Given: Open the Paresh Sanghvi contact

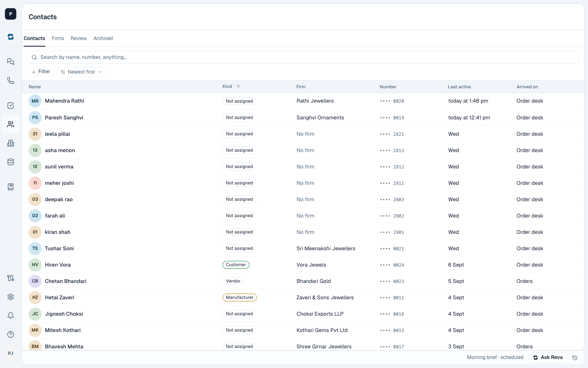Looking at the screenshot, I should (64, 118).
